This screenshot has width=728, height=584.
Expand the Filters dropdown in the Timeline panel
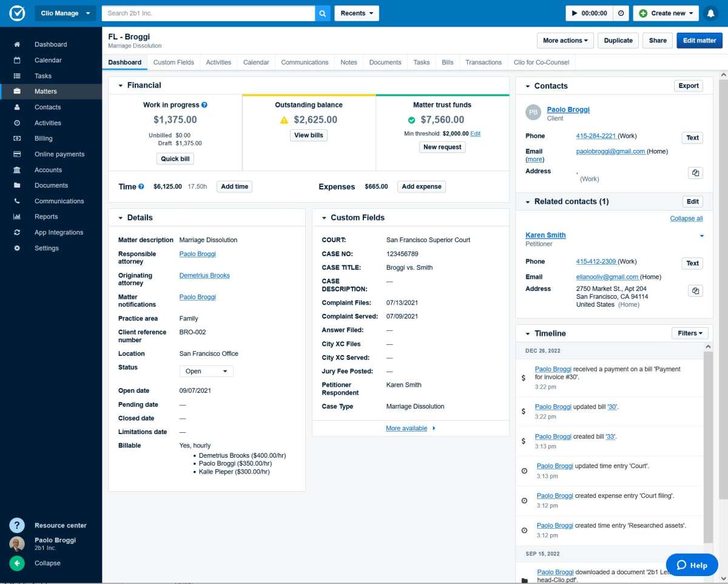point(689,333)
